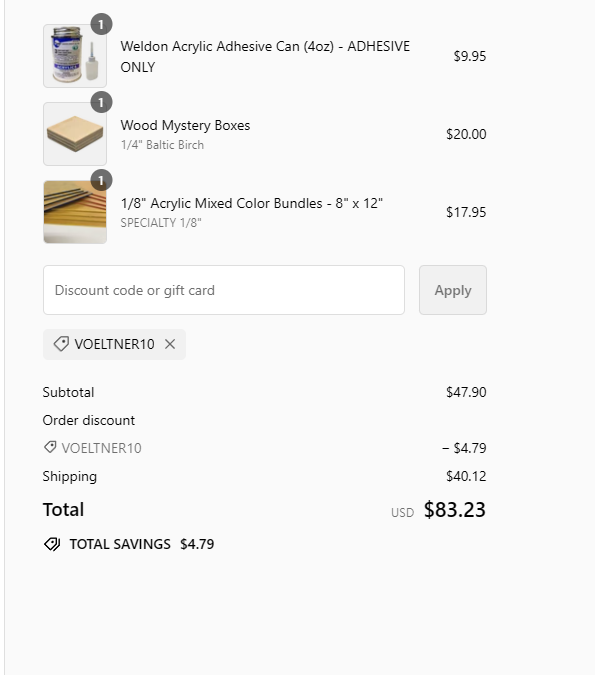Open the Wood Mystery Boxes thumbnail image

(x=75, y=134)
